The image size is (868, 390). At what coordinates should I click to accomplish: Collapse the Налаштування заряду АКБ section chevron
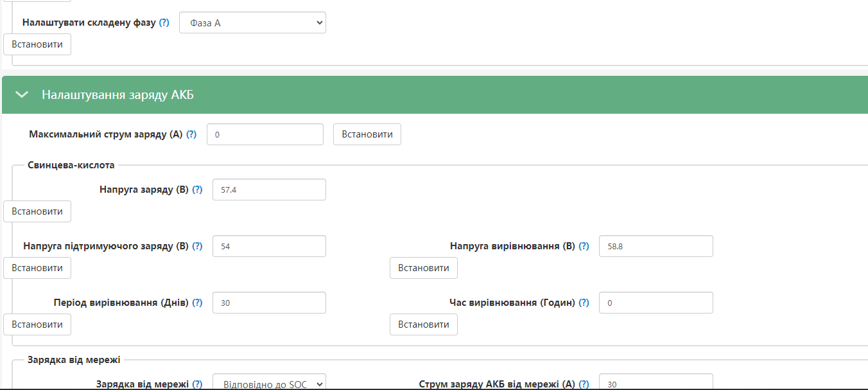pos(22,94)
